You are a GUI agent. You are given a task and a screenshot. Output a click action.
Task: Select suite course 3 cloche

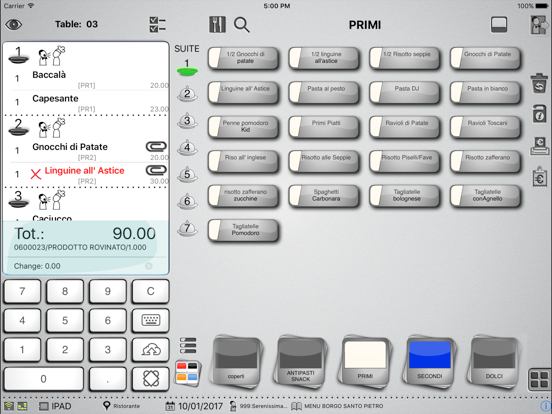(x=187, y=121)
